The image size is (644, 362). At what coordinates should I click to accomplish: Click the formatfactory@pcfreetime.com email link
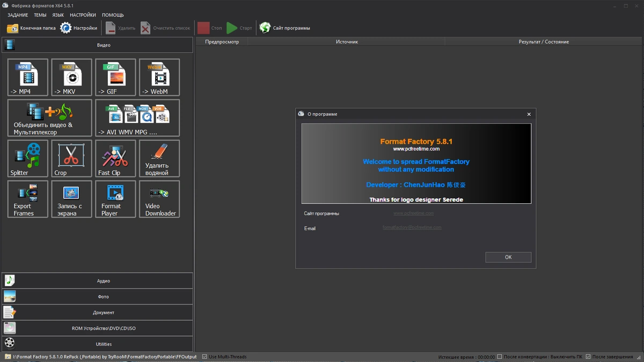[x=412, y=227]
